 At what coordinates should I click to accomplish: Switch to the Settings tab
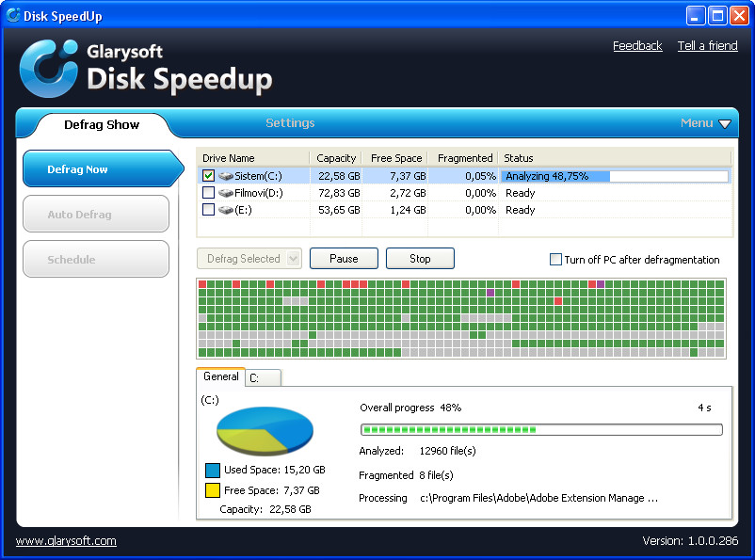click(x=290, y=122)
